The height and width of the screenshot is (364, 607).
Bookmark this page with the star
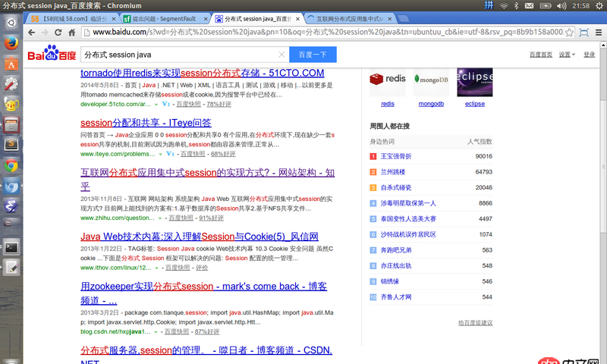[x=569, y=33]
